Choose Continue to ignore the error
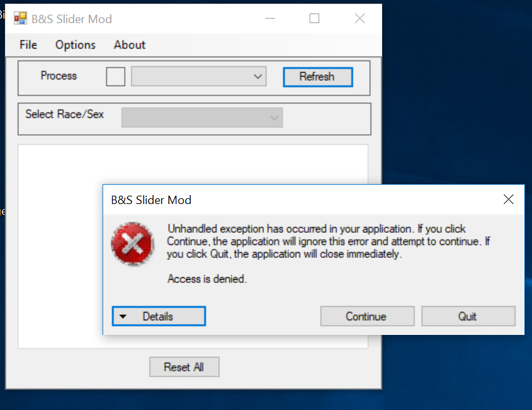Screen dimensions: 532x410 click(x=367, y=316)
